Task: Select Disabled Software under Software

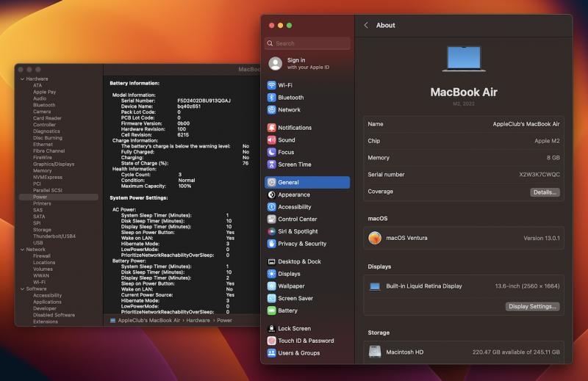Action: click(x=54, y=315)
